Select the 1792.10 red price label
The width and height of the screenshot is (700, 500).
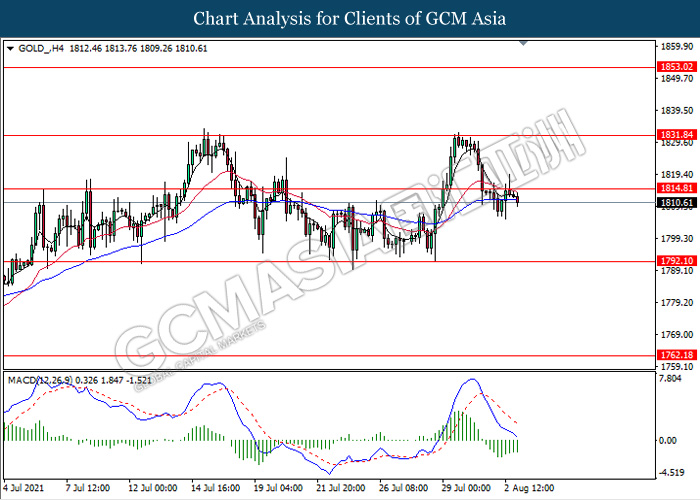click(677, 261)
